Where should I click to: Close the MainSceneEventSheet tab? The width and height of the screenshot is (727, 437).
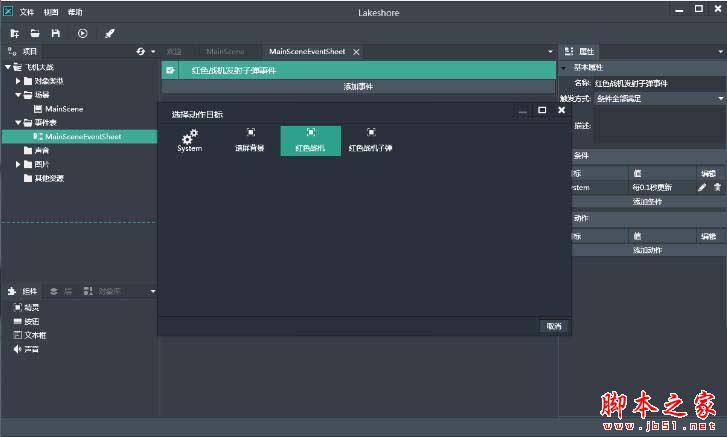(x=356, y=52)
